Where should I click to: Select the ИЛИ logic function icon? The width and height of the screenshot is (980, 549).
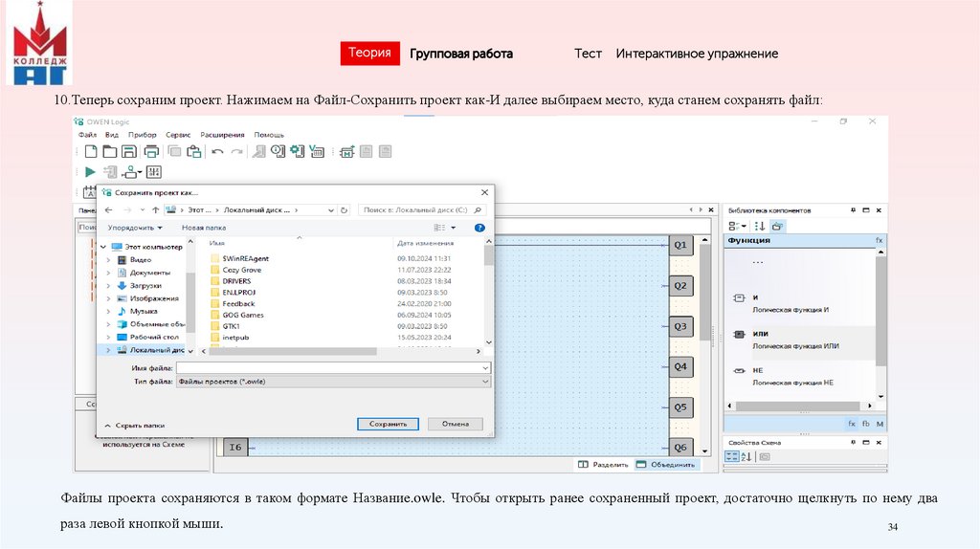coord(740,334)
